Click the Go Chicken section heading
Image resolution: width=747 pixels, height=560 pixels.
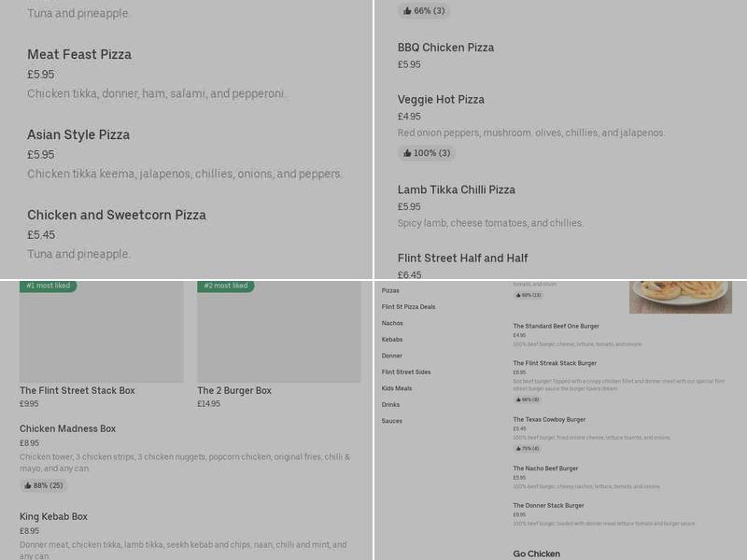tap(535, 553)
